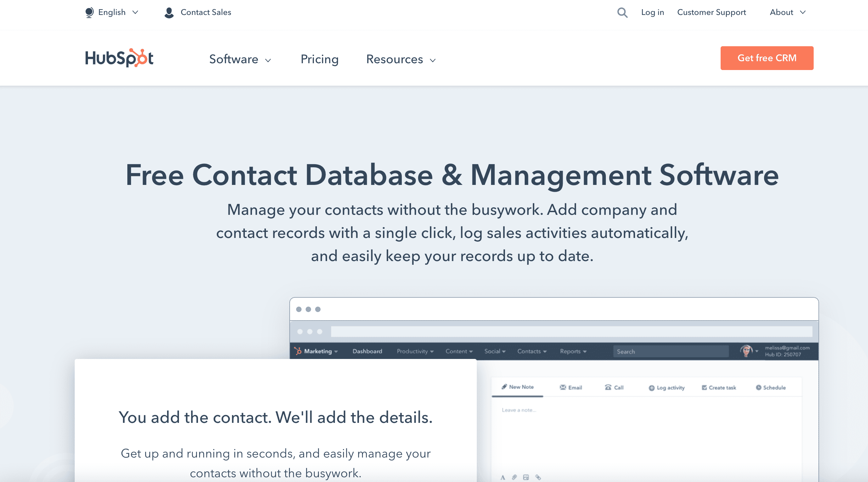The height and width of the screenshot is (482, 868).
Task: Click the Hub ID: 250707 text
Action: click(x=783, y=355)
